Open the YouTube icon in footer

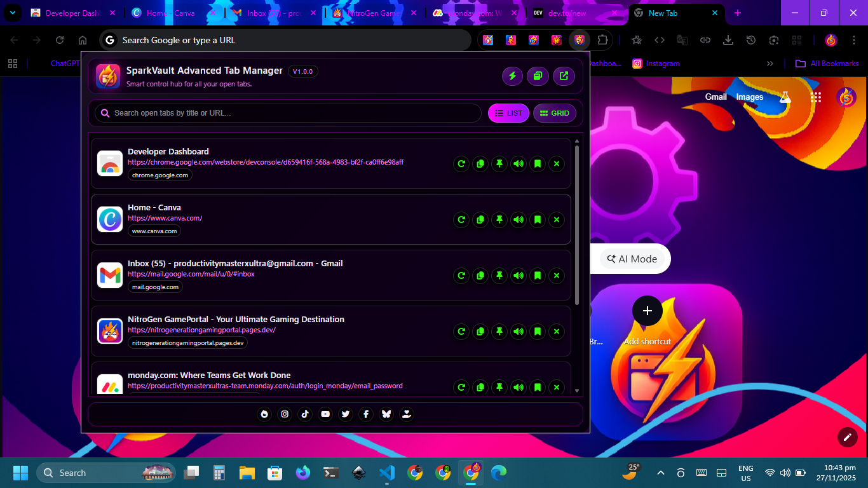(x=325, y=414)
